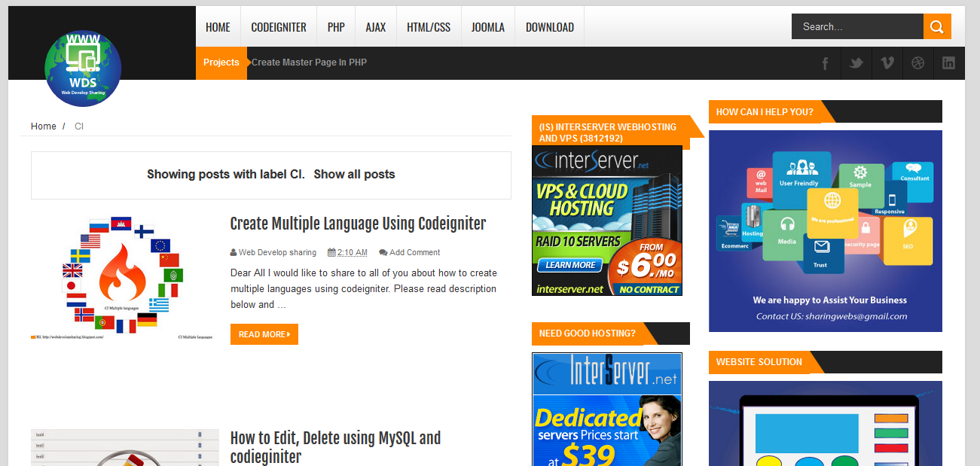This screenshot has width=980, height=466.
Task: Focus the Search input field
Action: tap(857, 27)
